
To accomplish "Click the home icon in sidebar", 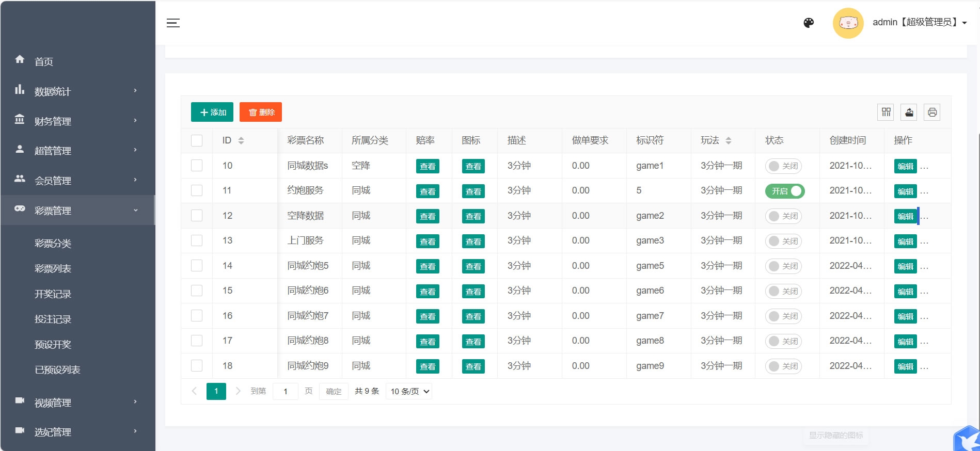I will point(20,60).
